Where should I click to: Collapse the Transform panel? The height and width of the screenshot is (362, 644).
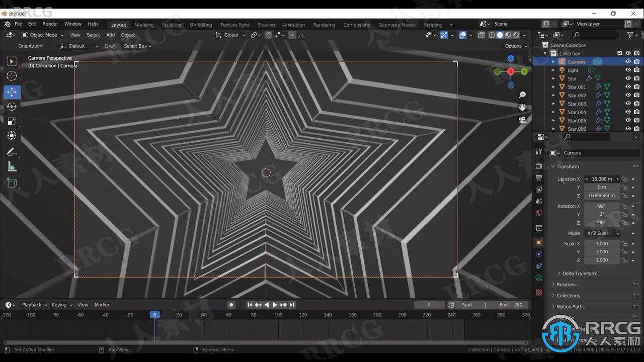tap(568, 166)
